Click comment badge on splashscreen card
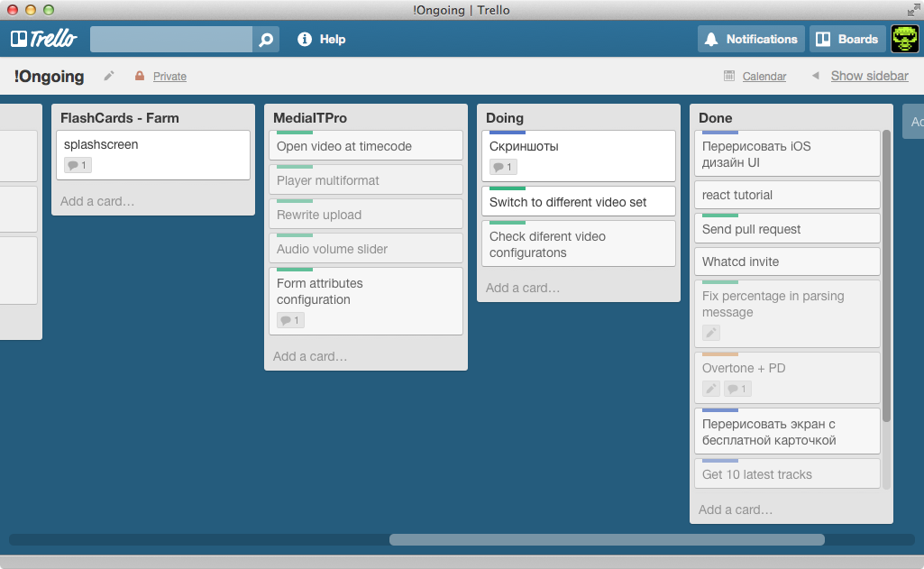The width and height of the screenshot is (924, 569). (78, 165)
